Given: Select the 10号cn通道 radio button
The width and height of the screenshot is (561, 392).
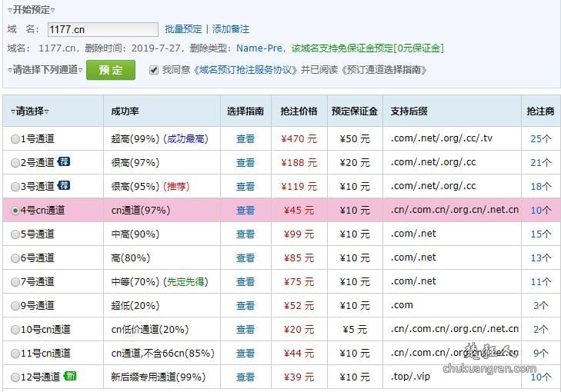Looking at the screenshot, I should point(15,330).
